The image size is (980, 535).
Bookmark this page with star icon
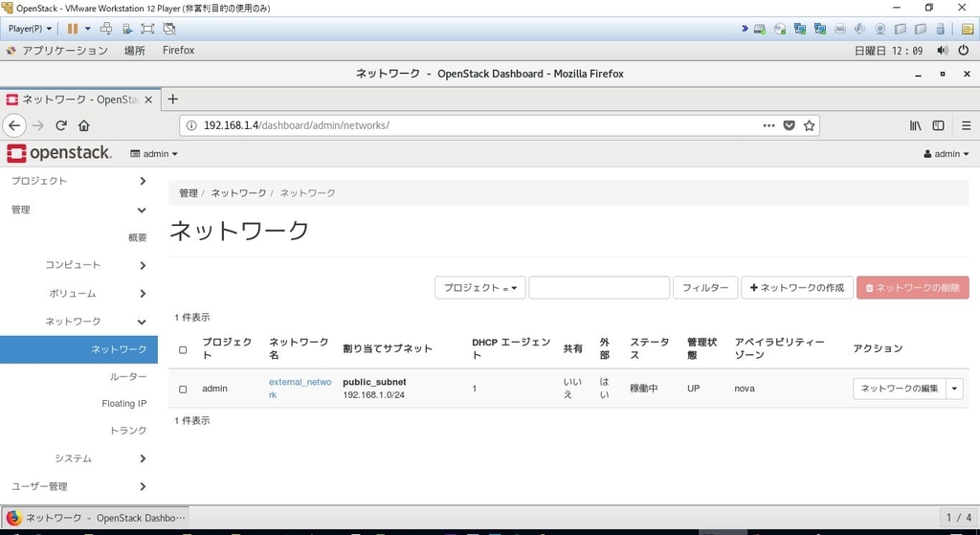pos(809,125)
